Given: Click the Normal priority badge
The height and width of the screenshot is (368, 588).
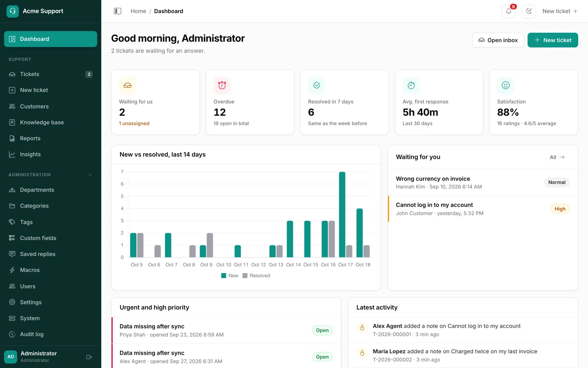Looking at the screenshot, I should [557, 183].
